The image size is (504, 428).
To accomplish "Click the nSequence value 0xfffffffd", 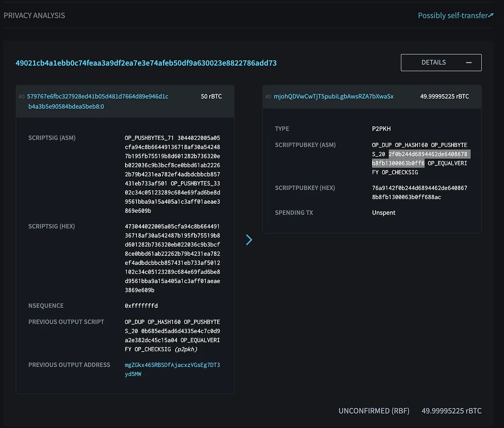I will (141, 306).
